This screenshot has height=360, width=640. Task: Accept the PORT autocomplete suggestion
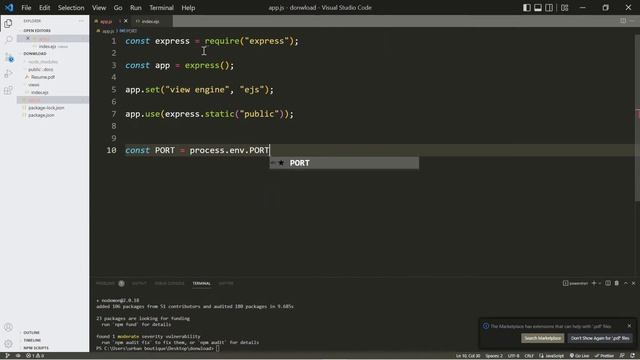click(x=344, y=163)
